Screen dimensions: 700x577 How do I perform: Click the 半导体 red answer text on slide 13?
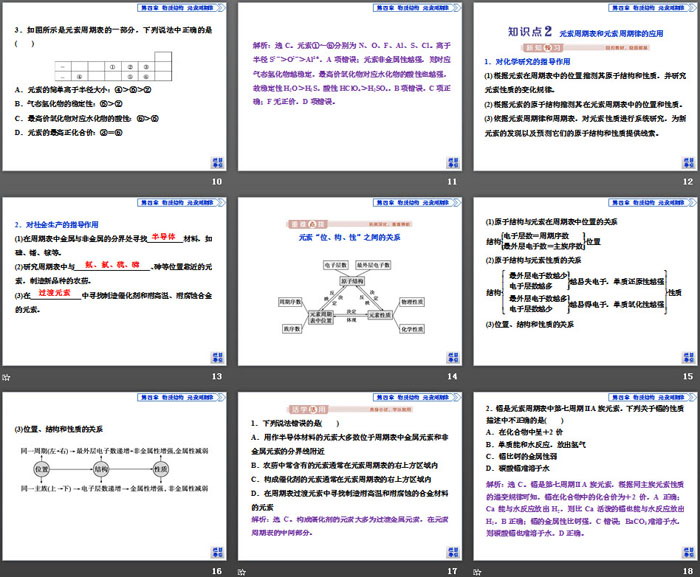[x=155, y=238]
